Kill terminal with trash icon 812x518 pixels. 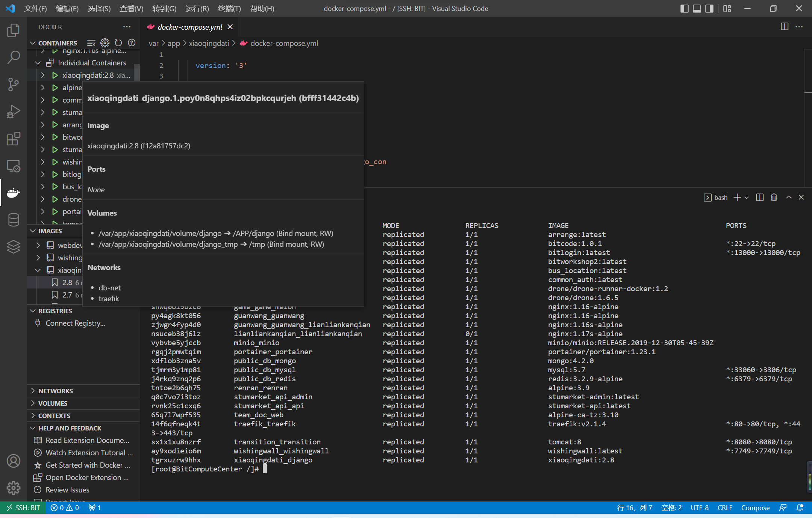[x=774, y=198]
